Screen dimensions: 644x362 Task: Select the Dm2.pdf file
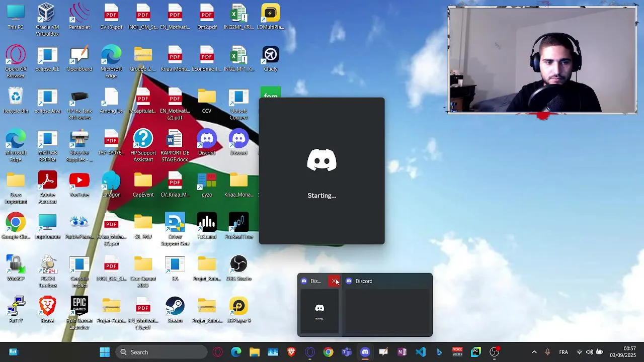207,17
